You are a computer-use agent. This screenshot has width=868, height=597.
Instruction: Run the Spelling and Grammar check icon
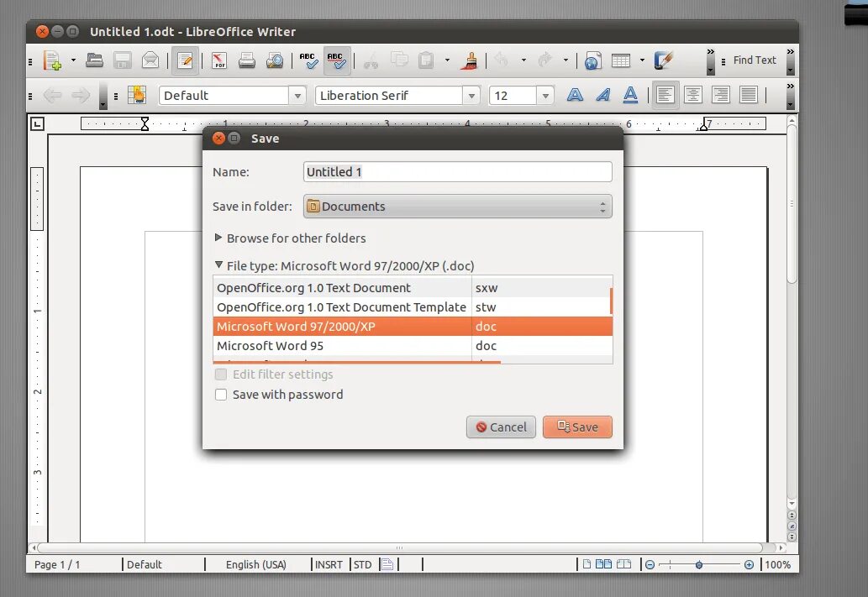point(308,60)
